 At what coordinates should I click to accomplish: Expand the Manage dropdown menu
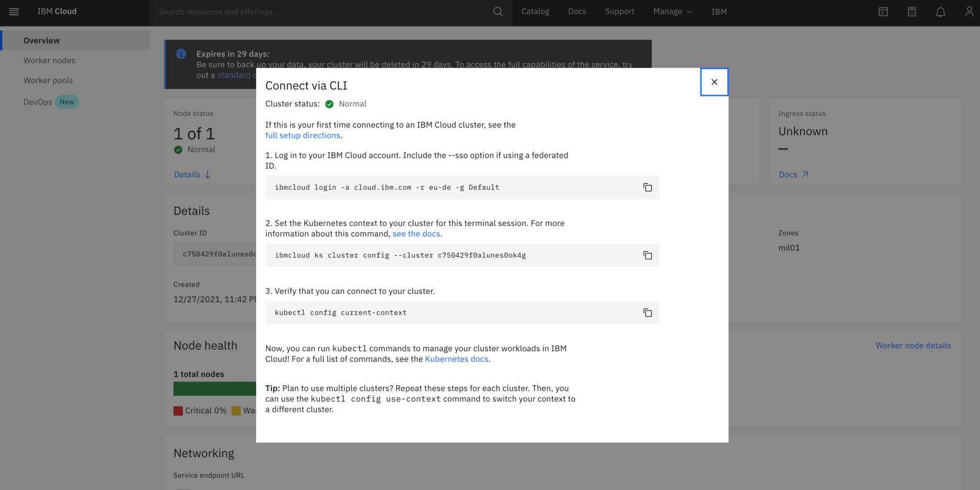click(672, 11)
